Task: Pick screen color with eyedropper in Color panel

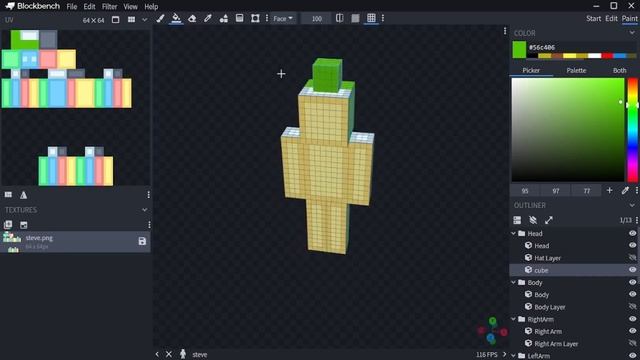Action: 625,191
